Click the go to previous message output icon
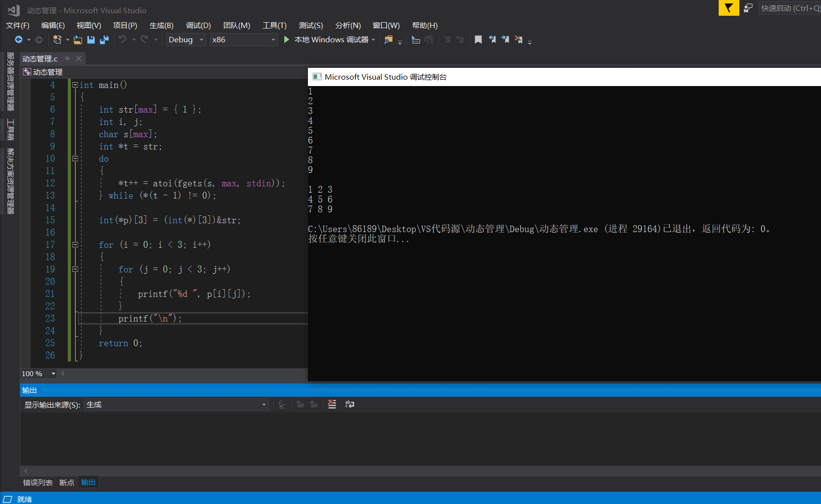This screenshot has width=821, height=504. tap(300, 404)
